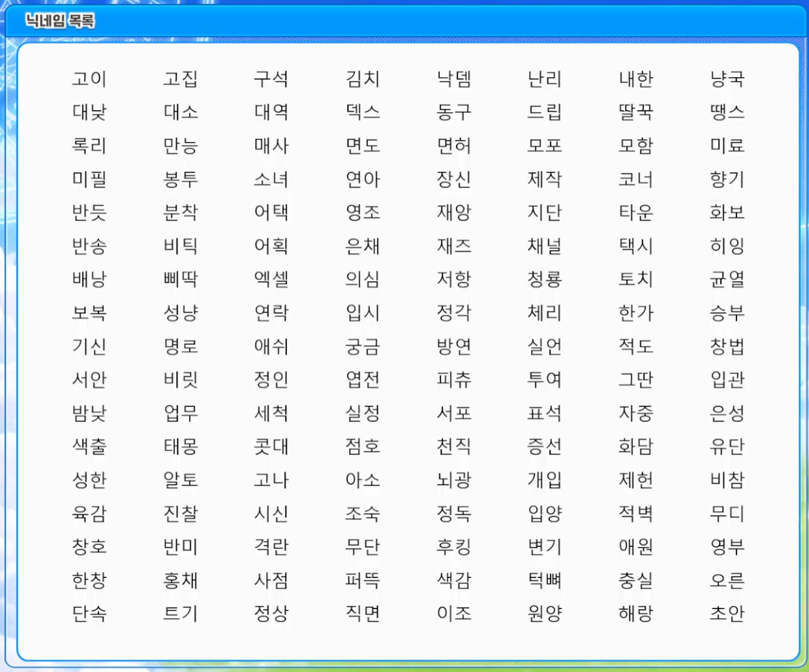Select the nickname 향기
Image resolution: width=809 pixels, height=672 pixels.
727,179
